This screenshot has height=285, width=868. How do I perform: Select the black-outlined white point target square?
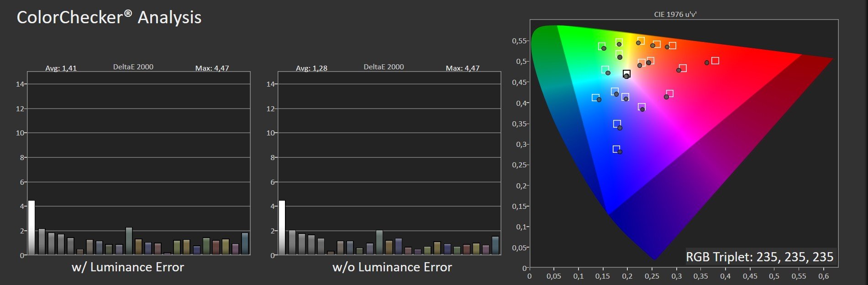(x=626, y=73)
